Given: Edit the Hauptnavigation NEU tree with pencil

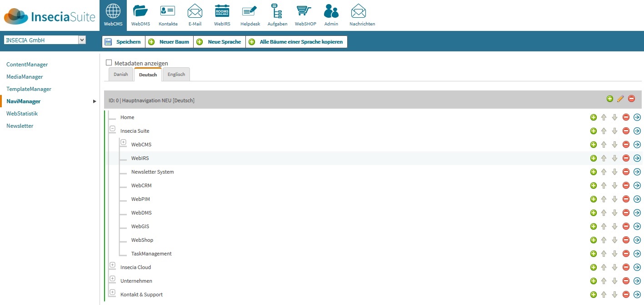Looking at the screenshot, I should click(620, 99).
